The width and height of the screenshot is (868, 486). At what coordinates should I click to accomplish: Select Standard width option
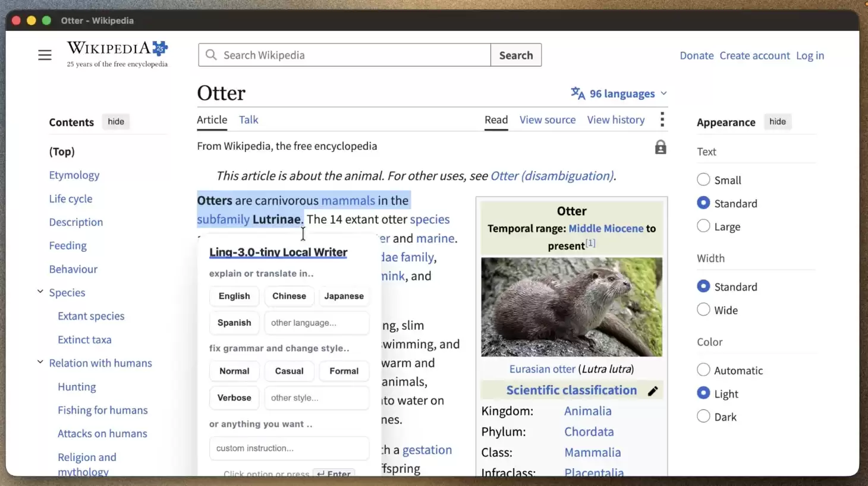(x=703, y=286)
